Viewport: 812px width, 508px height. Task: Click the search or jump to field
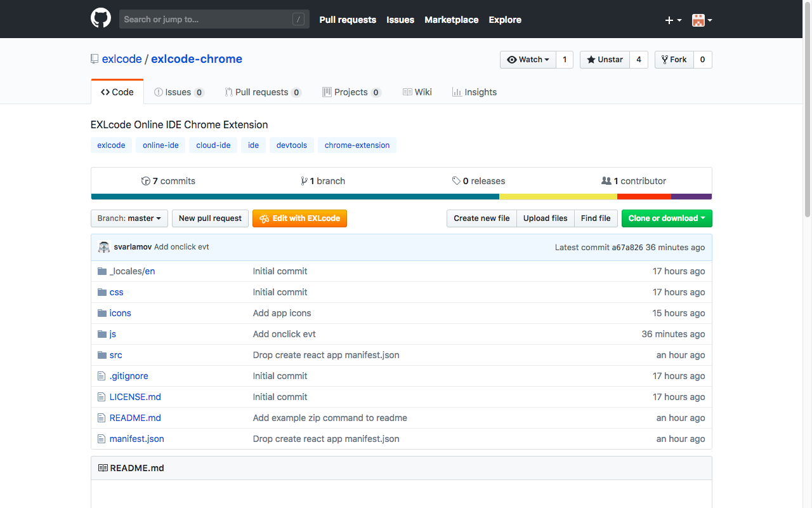[214, 19]
